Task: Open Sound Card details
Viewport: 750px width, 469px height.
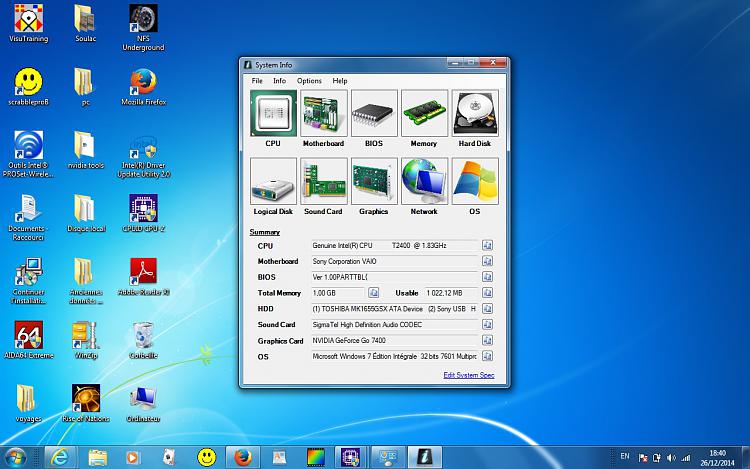Action: pyautogui.click(x=324, y=181)
